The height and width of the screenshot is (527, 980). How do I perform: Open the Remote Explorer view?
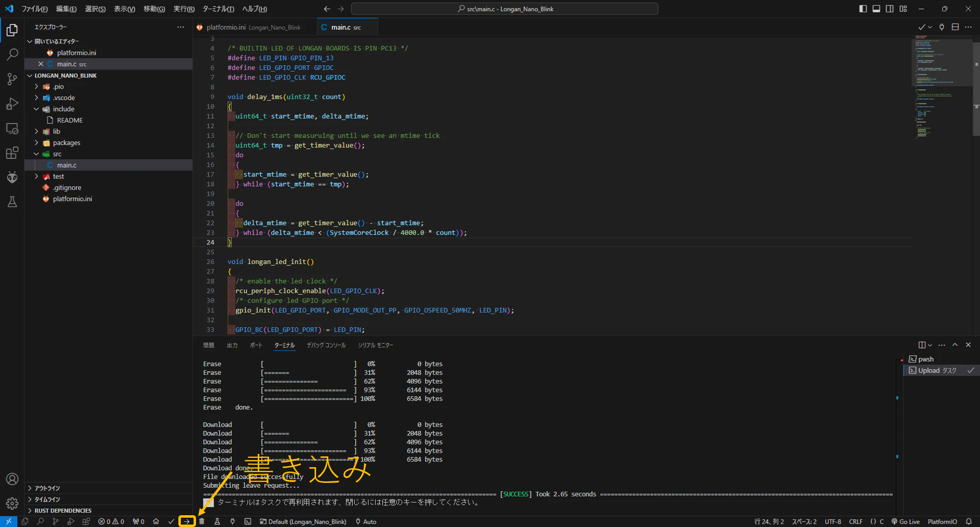(x=12, y=128)
